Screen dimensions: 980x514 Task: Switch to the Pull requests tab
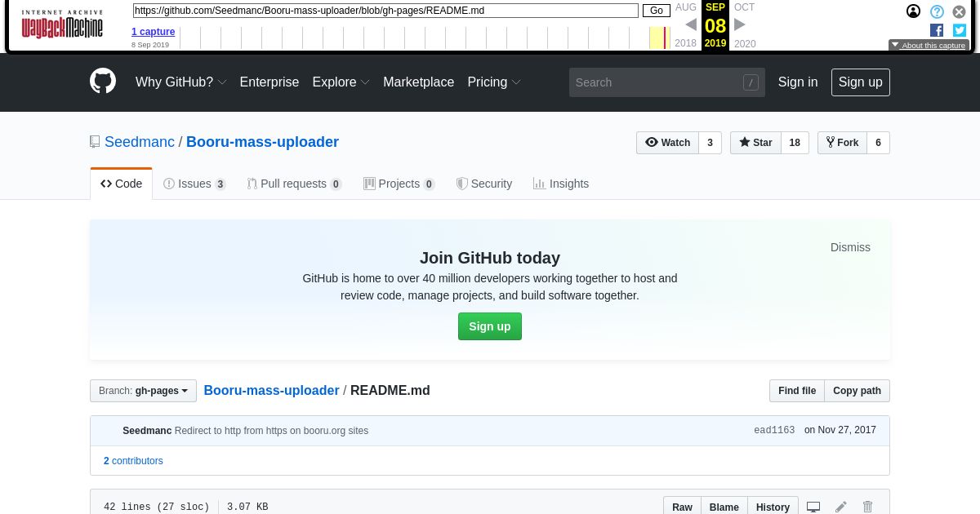[x=294, y=184]
